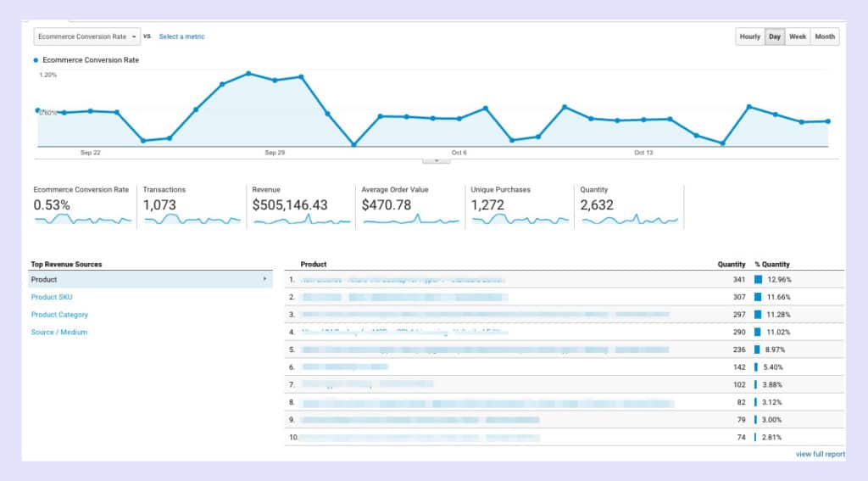Switch chart granularity to Month
This screenshot has height=481, width=868.
pyautogui.click(x=825, y=36)
